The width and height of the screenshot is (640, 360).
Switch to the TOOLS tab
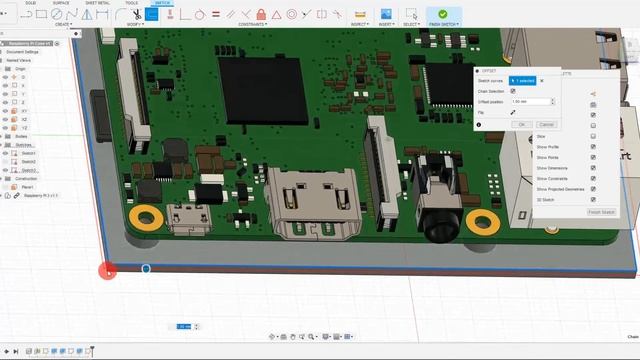tap(131, 3)
